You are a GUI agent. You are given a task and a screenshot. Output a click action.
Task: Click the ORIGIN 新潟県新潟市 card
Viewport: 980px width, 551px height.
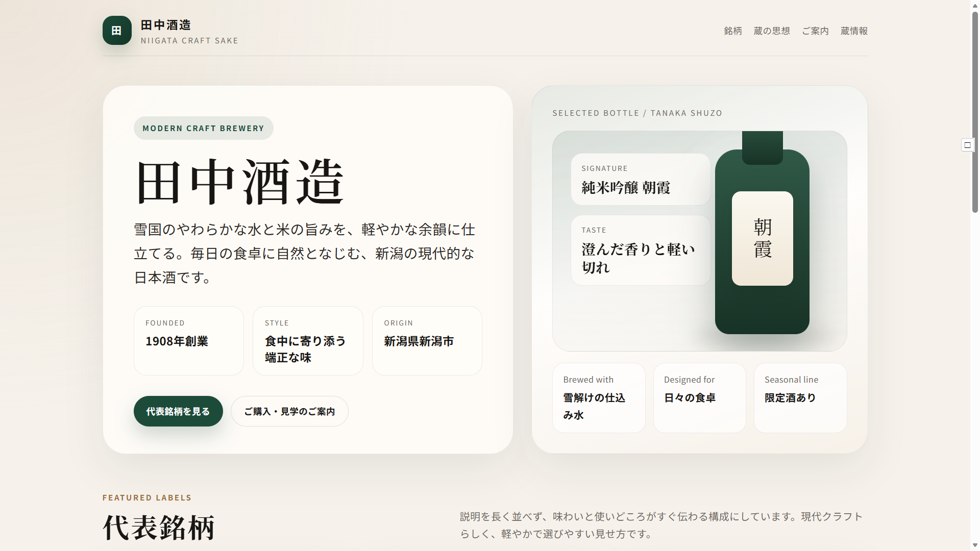[427, 340]
